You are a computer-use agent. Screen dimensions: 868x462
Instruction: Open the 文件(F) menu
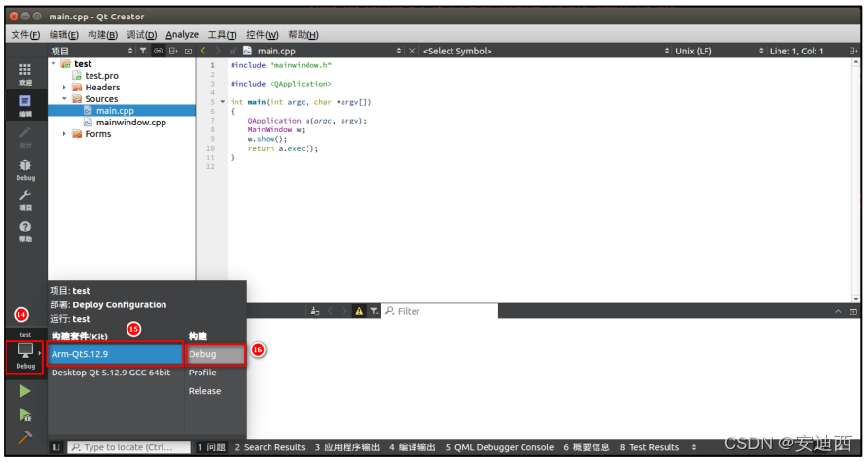click(25, 35)
